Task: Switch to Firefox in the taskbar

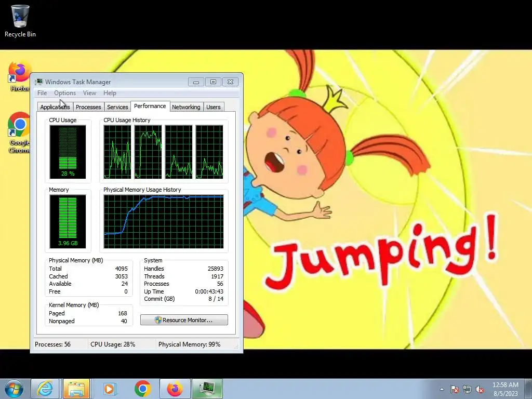Action: tap(175, 389)
